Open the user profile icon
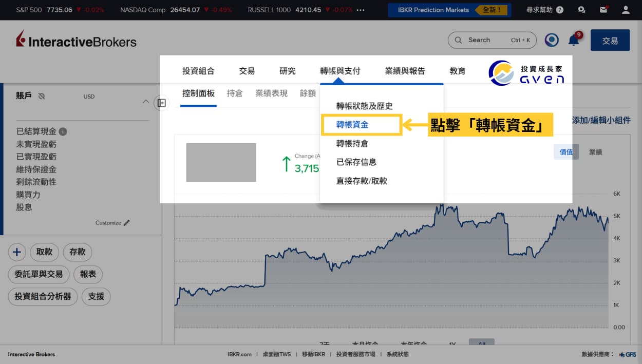This screenshot has width=642, height=364. click(626, 10)
